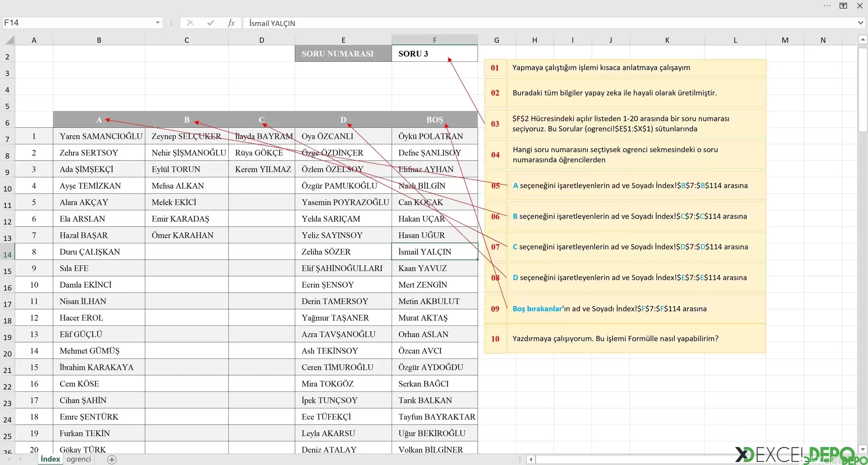Click note 02 about yapay zeka

pos(615,93)
